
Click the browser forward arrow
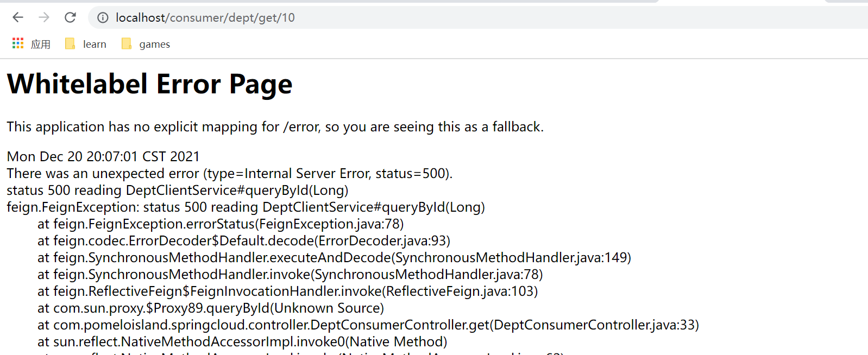tap(44, 17)
